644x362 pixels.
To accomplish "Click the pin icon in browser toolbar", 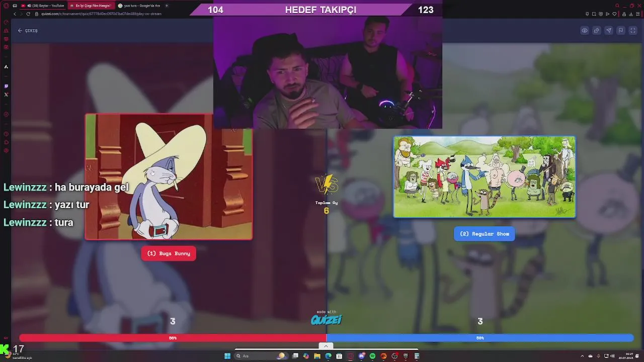I will tap(587, 14).
